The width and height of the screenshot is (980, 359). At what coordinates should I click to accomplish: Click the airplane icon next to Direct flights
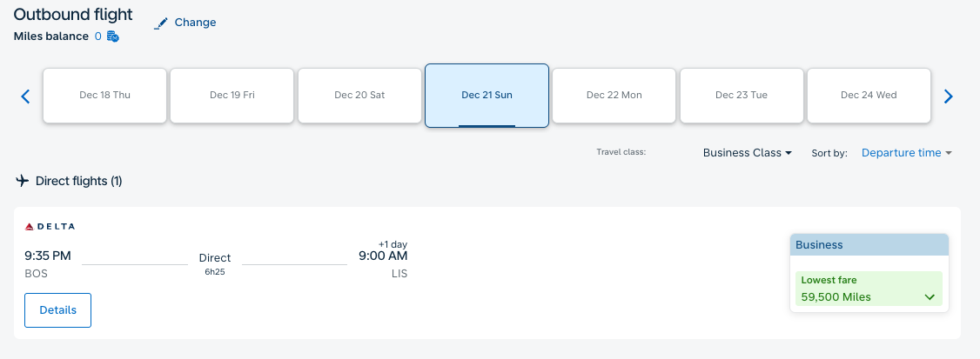(x=23, y=181)
